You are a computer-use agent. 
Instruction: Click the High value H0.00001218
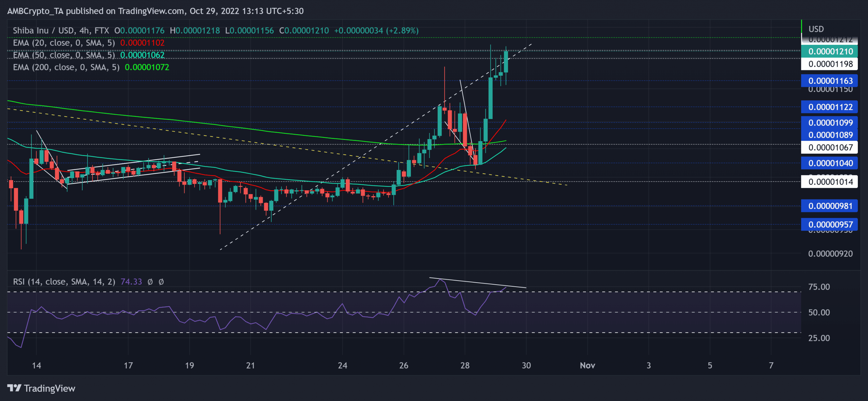click(195, 31)
